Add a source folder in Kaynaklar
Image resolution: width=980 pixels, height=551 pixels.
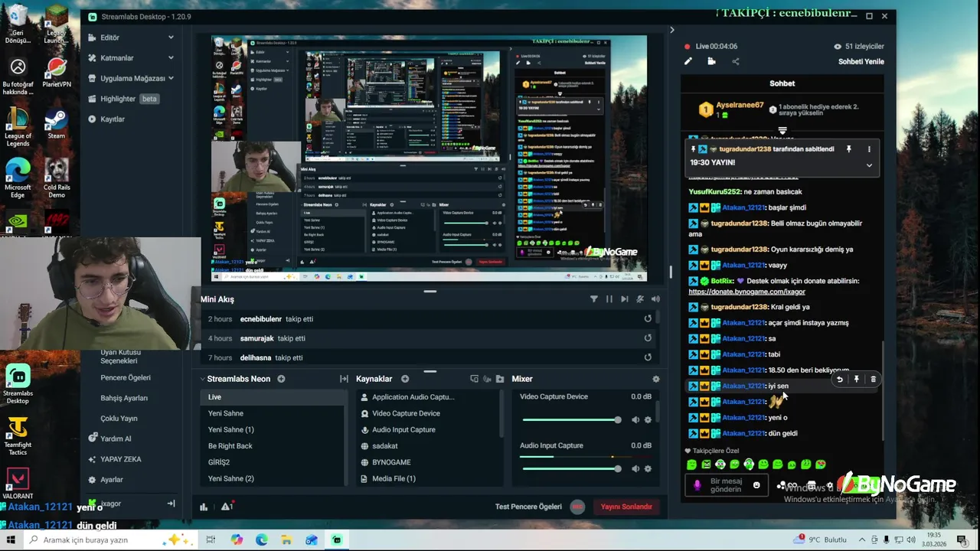[500, 379]
